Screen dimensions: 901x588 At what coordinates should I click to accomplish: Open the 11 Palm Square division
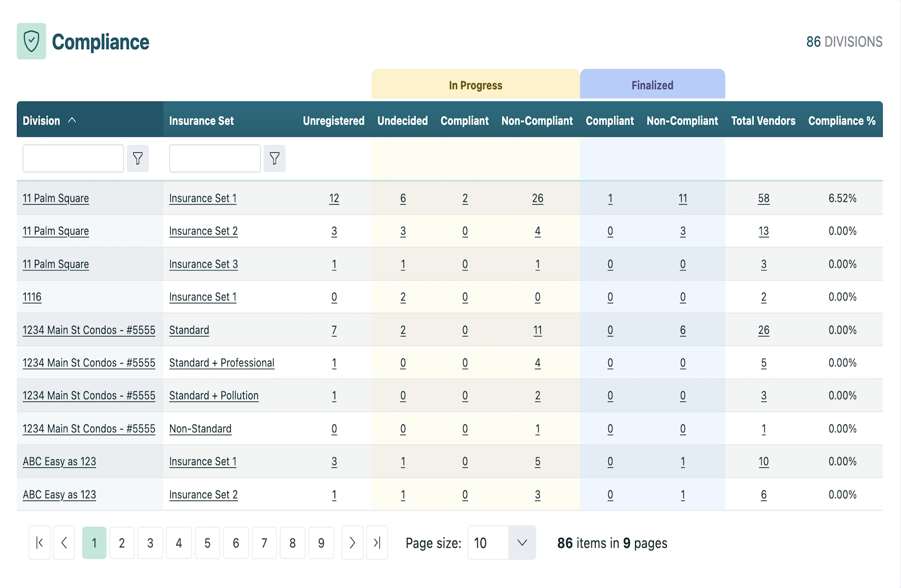pos(55,198)
